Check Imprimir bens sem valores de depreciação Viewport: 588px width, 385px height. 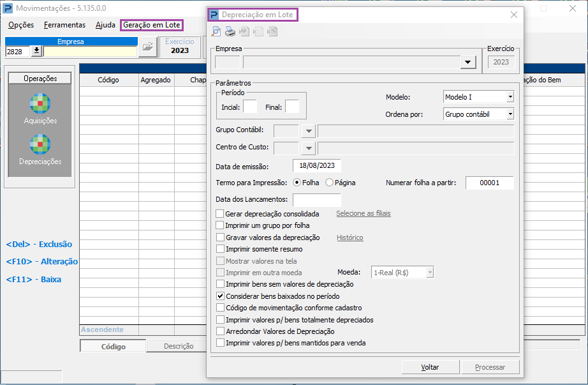[x=220, y=284]
